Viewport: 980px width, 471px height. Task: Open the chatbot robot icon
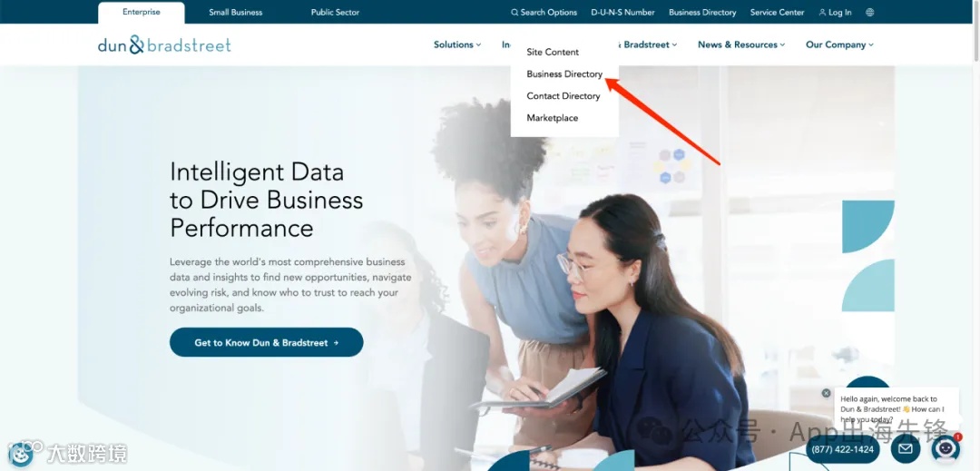click(x=945, y=448)
